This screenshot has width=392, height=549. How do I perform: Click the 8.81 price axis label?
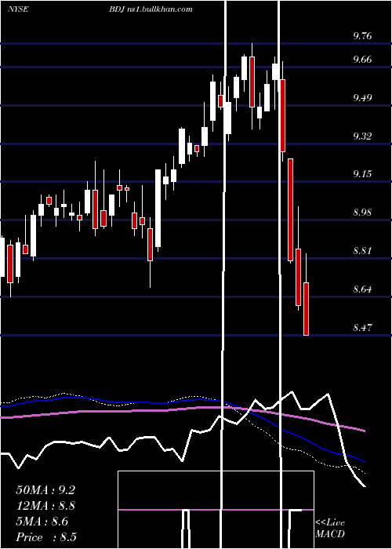[x=362, y=251]
